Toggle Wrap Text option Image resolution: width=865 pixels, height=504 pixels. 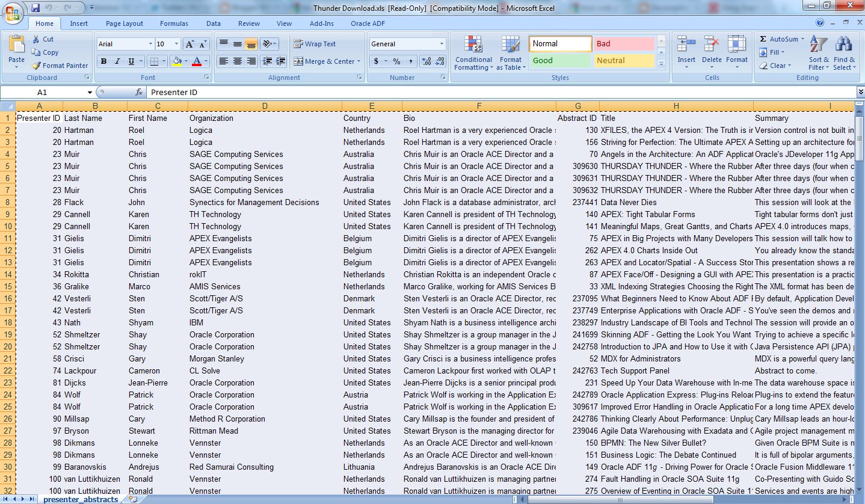pyautogui.click(x=315, y=44)
